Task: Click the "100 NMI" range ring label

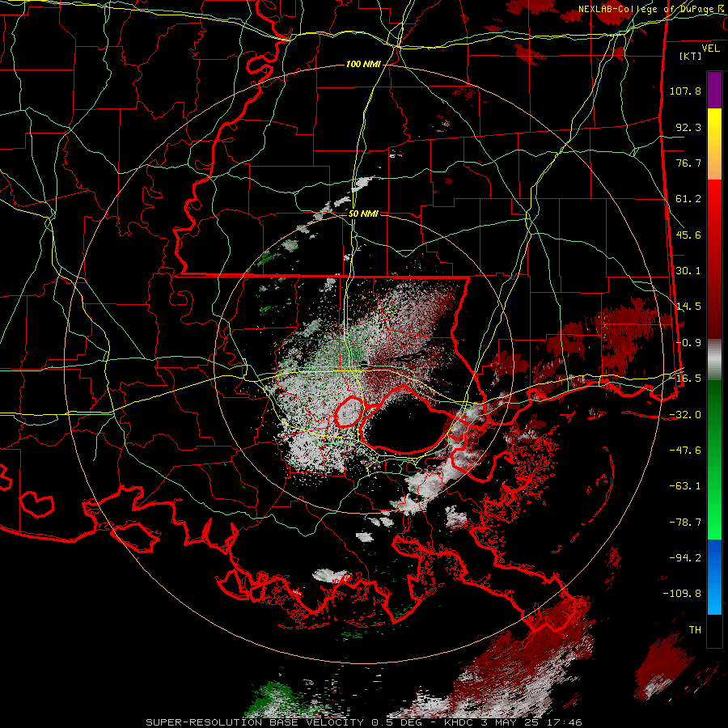Action: tap(363, 64)
